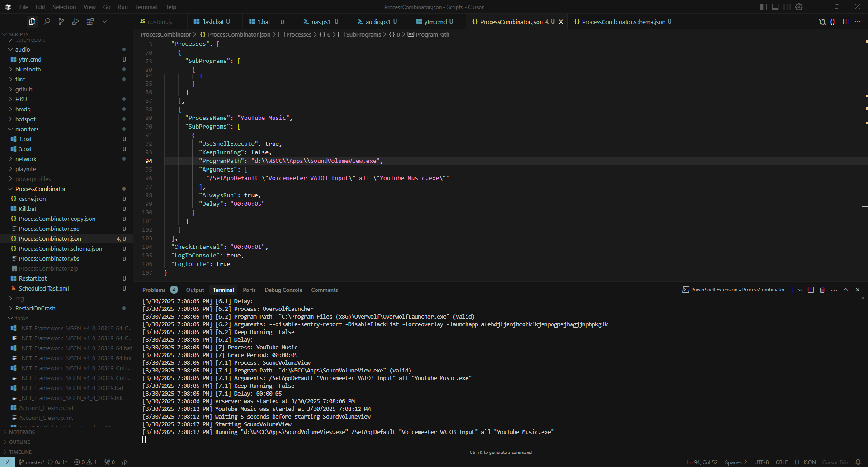This screenshot has height=467, width=868.
Task: Click the open changes compare icon
Action: 822,22
